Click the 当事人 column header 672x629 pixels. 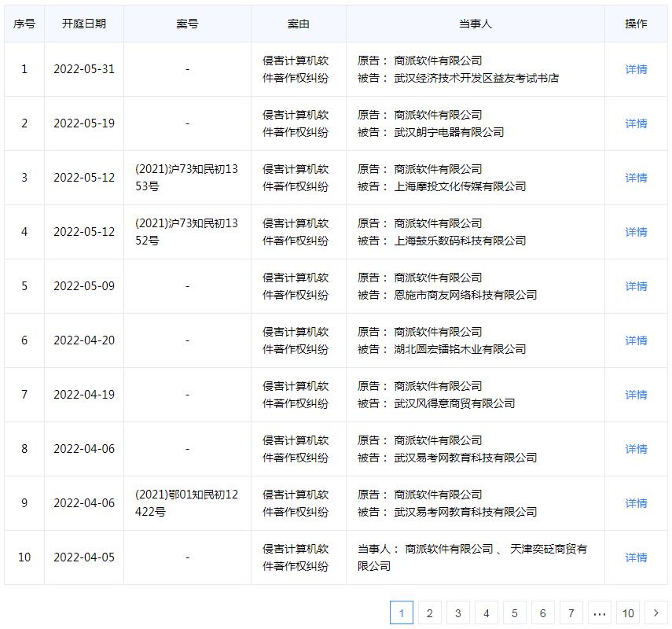pyautogui.click(x=476, y=24)
